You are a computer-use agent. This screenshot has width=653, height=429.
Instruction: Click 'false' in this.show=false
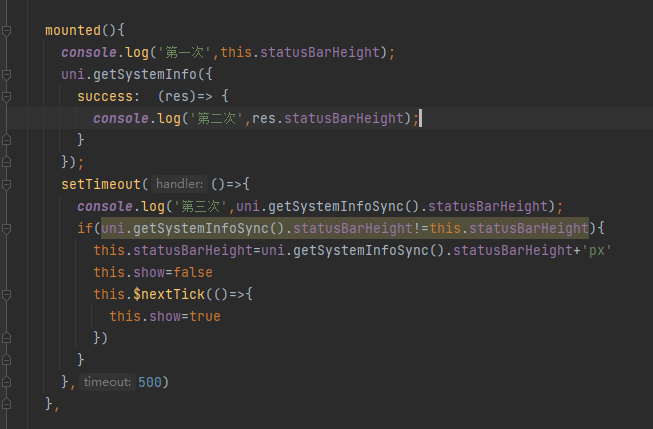pyautogui.click(x=193, y=272)
